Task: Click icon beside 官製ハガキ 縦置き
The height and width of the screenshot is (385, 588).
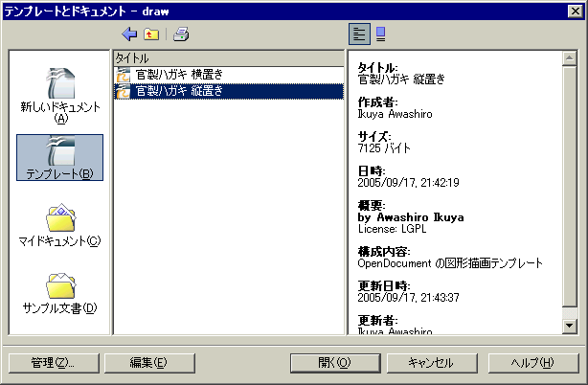Action: (123, 92)
